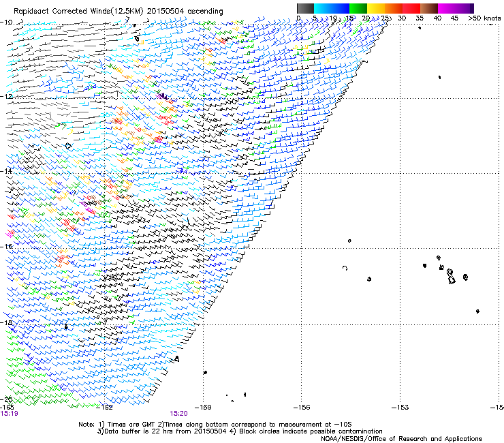Screen dimensions: 504x443
Task: Click the '-10' latitude axis label
Action: 6,22
